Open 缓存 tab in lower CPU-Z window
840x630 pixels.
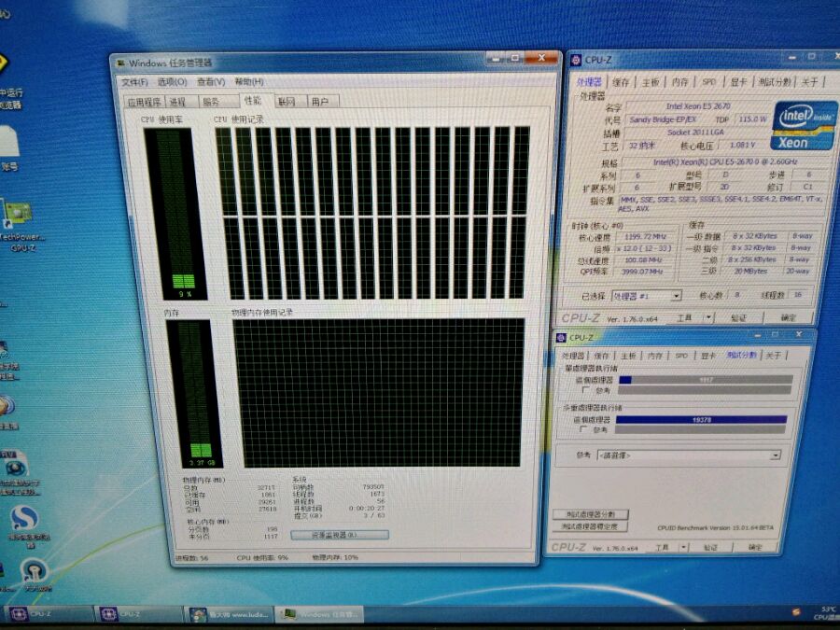(x=602, y=356)
